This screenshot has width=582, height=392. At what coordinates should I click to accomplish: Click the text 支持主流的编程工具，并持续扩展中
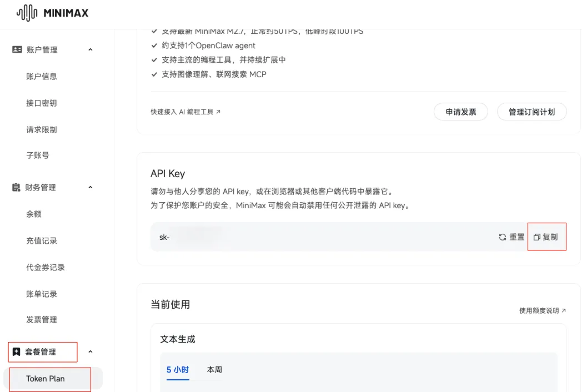224,60
